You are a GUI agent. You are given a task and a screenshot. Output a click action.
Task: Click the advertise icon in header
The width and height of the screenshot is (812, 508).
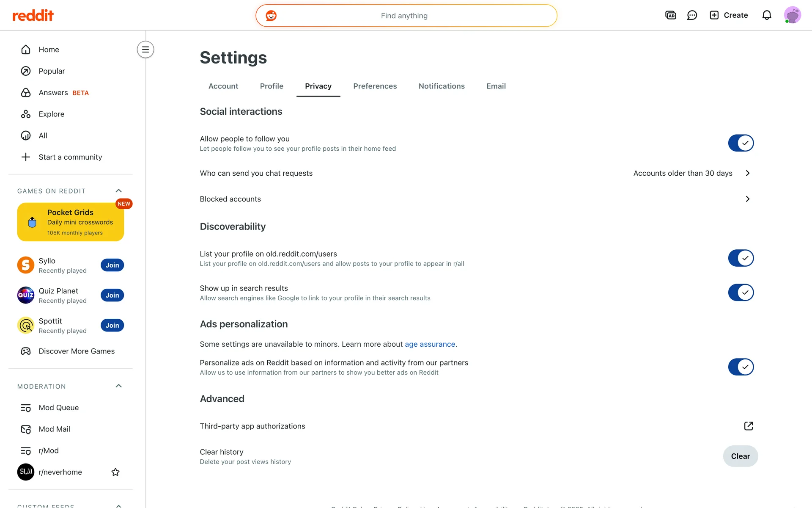pyautogui.click(x=671, y=15)
